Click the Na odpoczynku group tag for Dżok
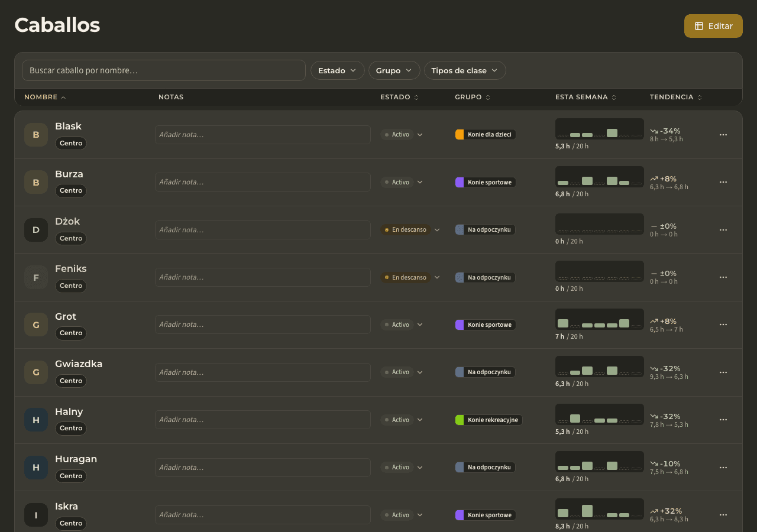This screenshot has height=532, width=757. point(485,230)
